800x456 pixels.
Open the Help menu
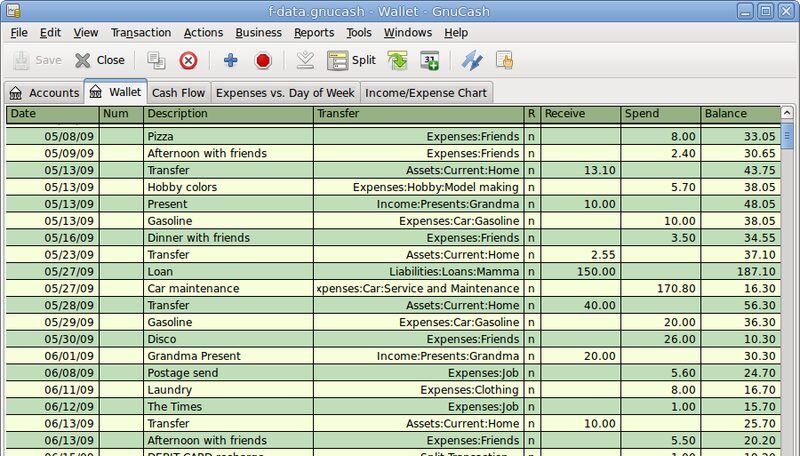456,33
